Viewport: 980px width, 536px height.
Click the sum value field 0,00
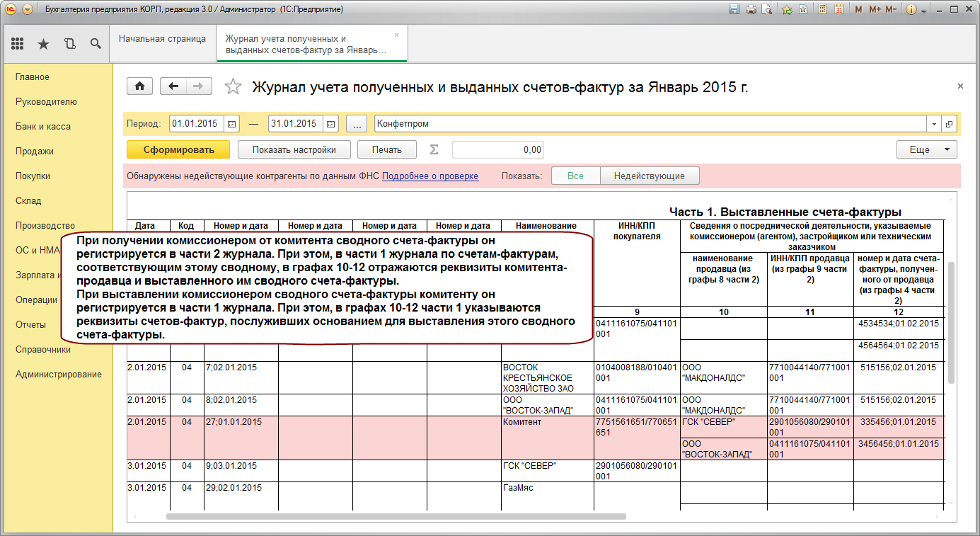[498, 149]
